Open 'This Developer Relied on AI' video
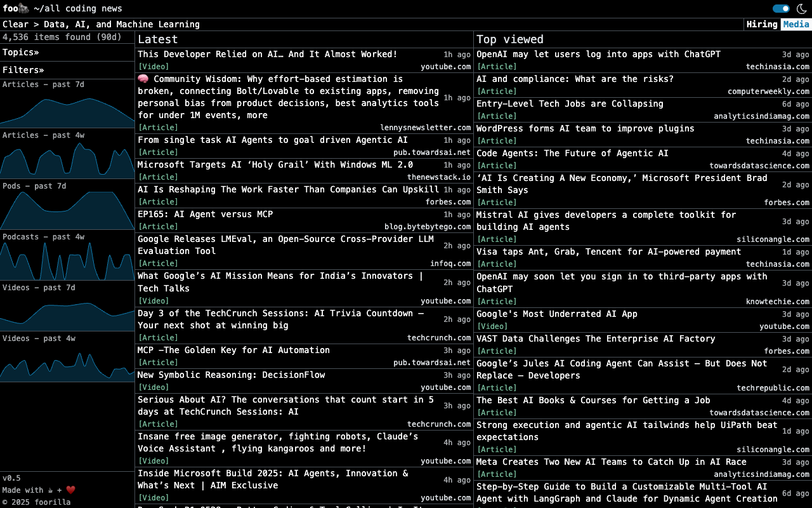 click(267, 54)
